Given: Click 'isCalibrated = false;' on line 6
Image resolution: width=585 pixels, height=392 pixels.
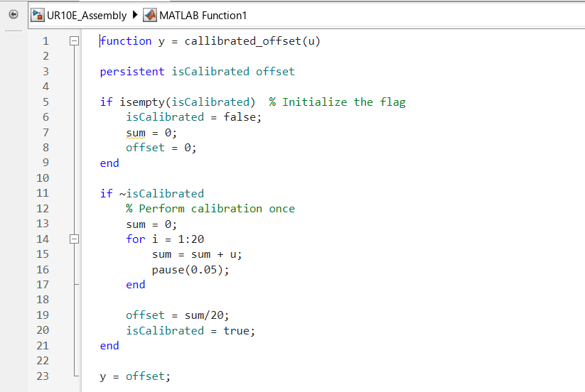Looking at the screenshot, I should coord(193,117).
